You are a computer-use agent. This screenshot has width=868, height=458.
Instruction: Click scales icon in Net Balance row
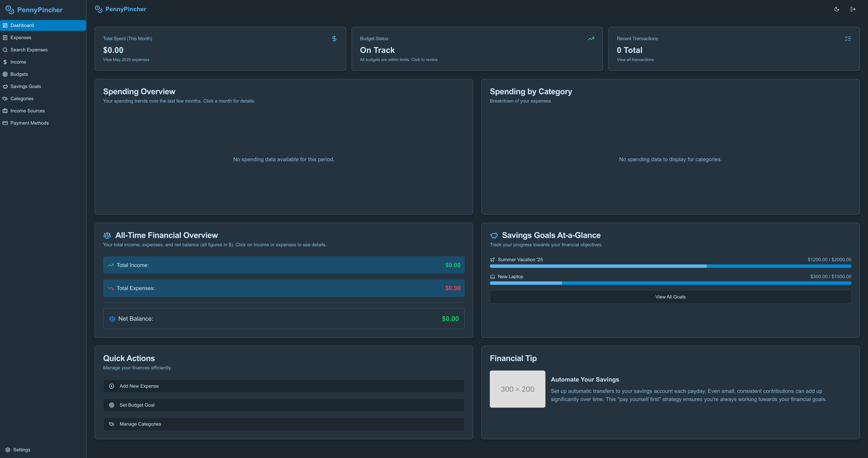click(x=112, y=318)
